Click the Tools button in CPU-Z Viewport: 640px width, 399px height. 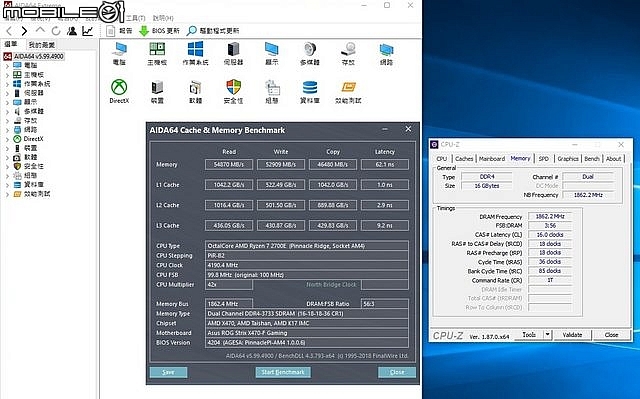[529, 335]
